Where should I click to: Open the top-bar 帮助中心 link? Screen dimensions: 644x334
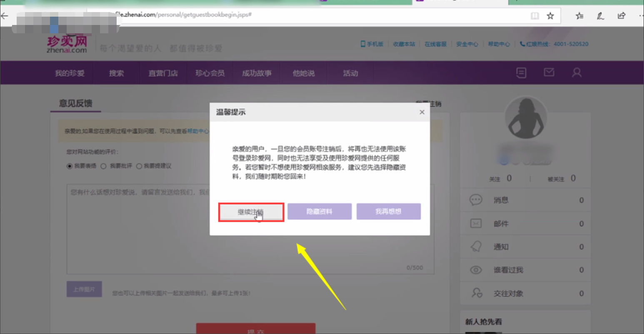tap(499, 44)
